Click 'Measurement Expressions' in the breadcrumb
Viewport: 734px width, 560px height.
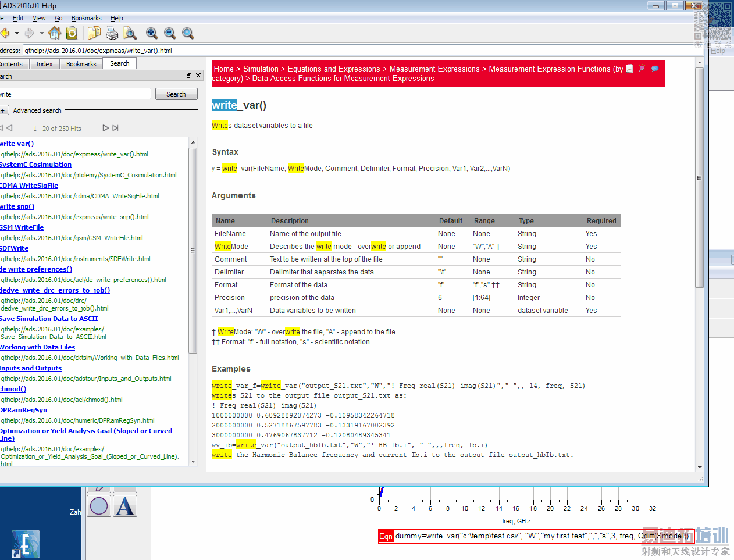434,69
